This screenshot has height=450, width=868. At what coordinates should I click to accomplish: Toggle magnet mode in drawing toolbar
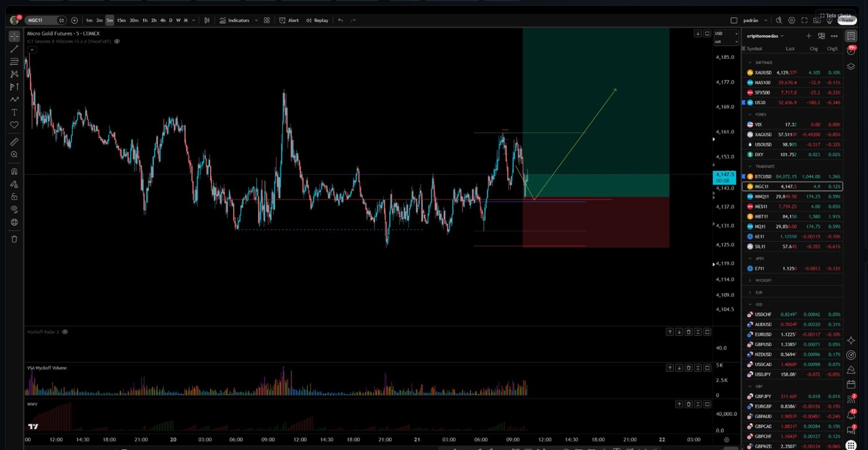click(x=14, y=171)
